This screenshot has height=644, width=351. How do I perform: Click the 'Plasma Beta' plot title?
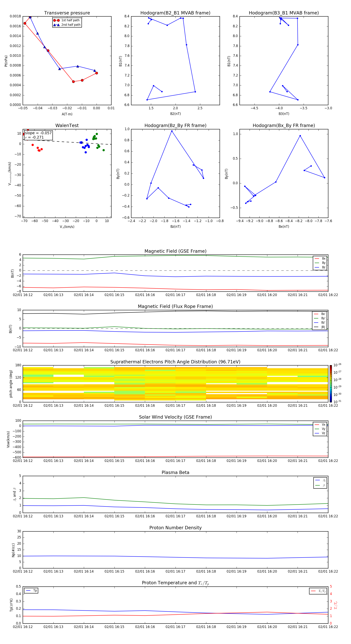point(175,472)
